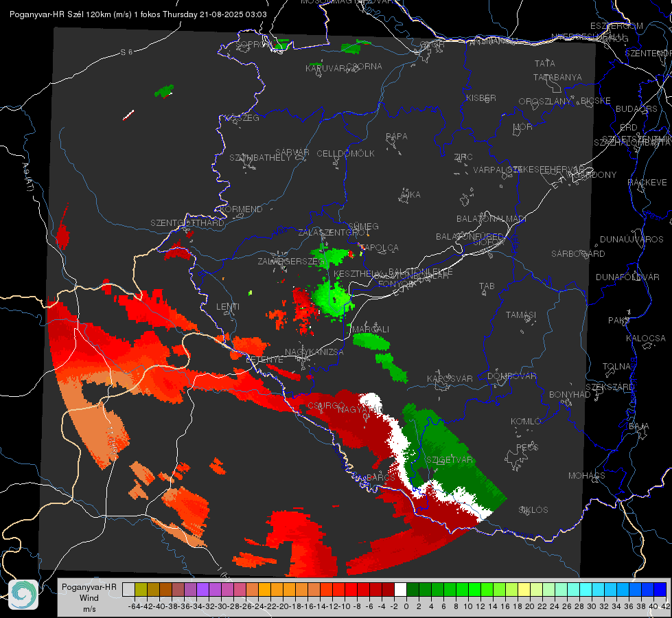Click the KÖRMEND city label

coord(241,209)
